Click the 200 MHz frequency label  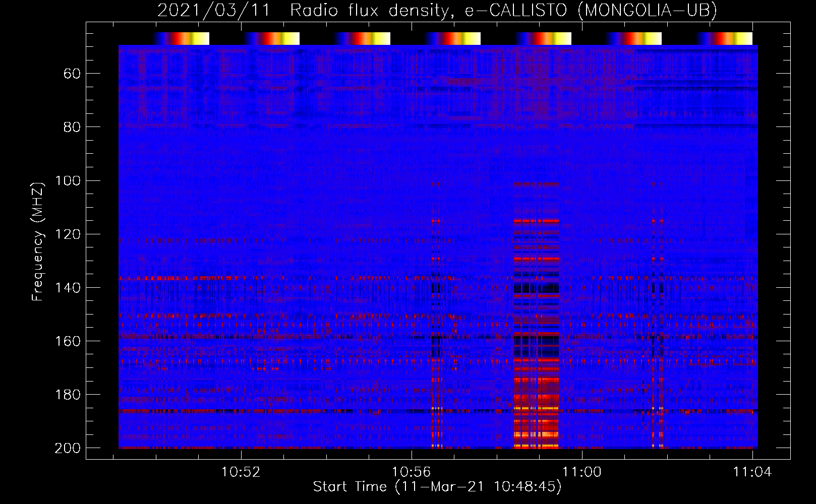tap(68, 448)
